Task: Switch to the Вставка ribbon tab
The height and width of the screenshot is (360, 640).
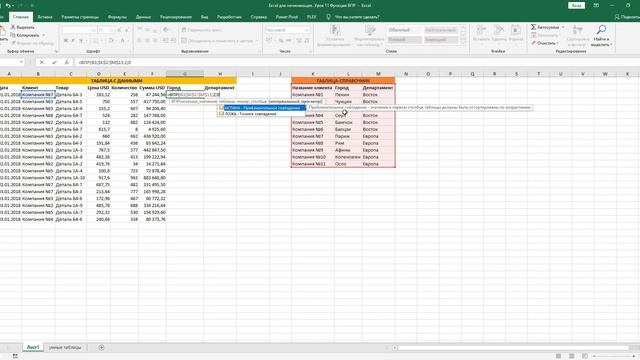Action: click(x=45, y=17)
